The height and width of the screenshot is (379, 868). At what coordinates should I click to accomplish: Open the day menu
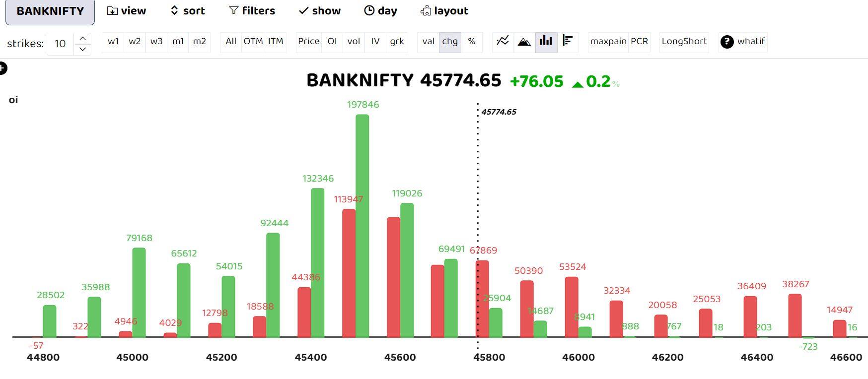tap(380, 11)
